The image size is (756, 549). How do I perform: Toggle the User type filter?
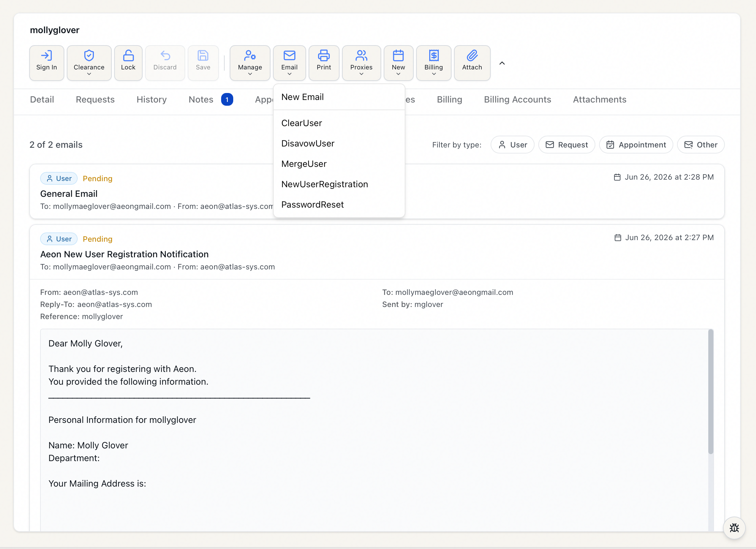[x=512, y=145]
